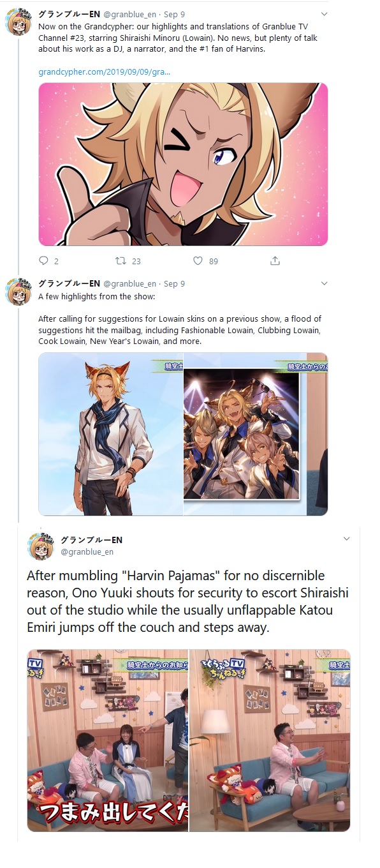Open the grandcypher.com article link

pos(104,71)
